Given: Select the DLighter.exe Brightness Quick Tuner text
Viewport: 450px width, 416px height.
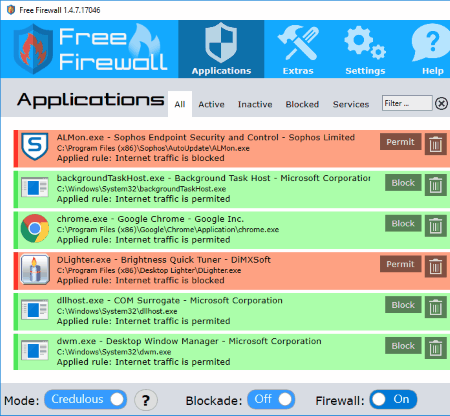Looking at the screenshot, I should point(164,260).
